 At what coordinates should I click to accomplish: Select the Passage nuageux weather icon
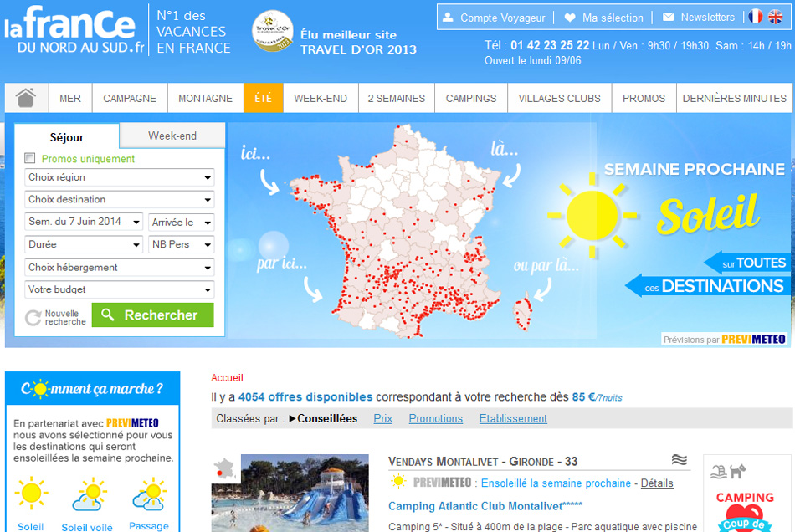[150, 493]
